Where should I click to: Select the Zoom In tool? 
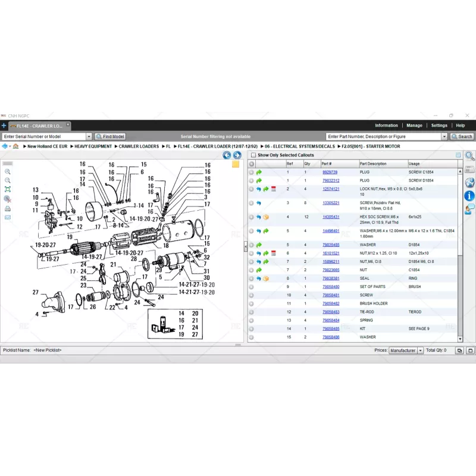coord(8,172)
